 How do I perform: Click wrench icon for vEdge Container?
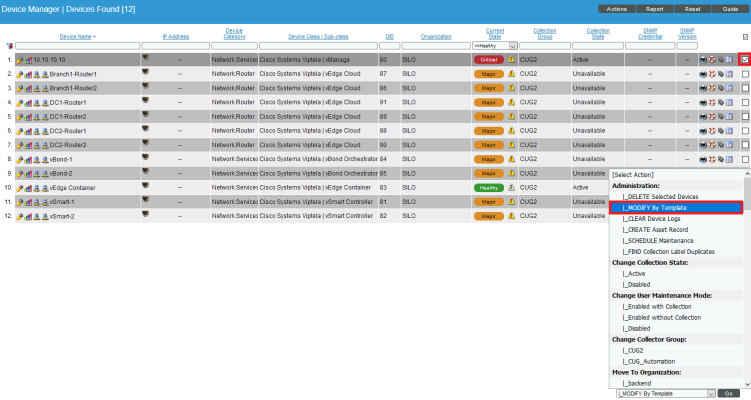tap(20, 188)
